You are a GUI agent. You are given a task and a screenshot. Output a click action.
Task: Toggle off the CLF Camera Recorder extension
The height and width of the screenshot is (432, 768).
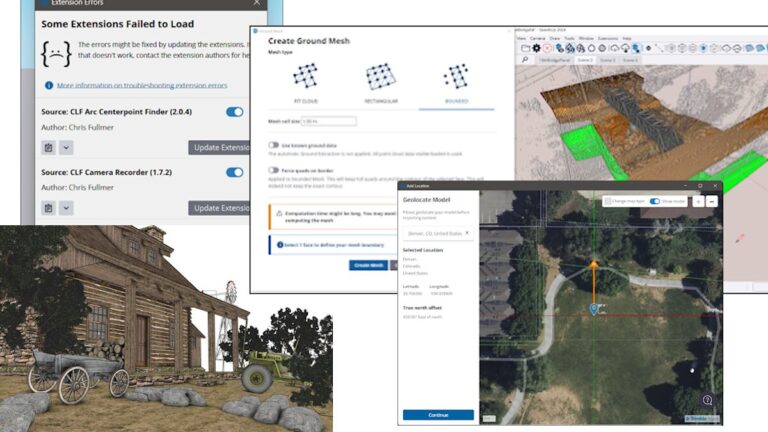pos(235,172)
